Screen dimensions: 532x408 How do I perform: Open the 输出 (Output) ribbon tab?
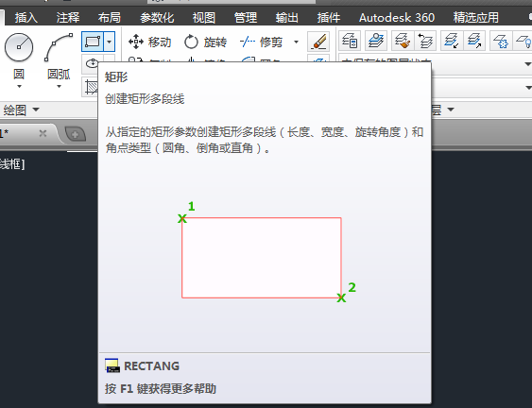point(287,17)
